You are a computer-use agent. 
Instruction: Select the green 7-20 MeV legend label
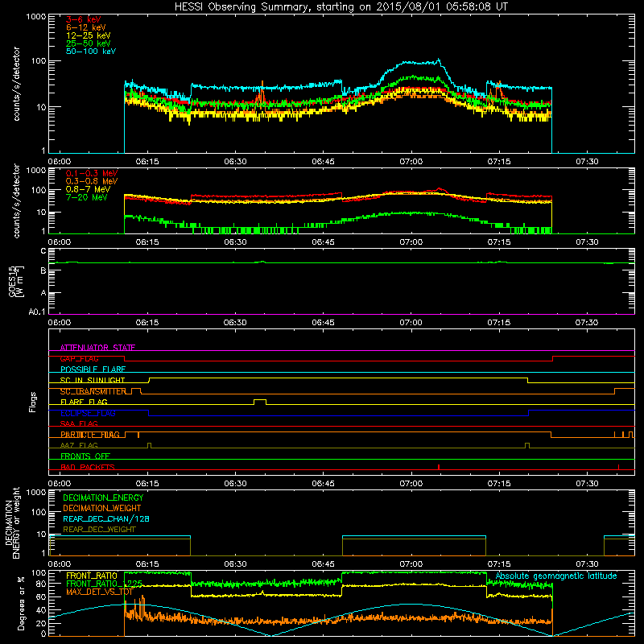click(87, 197)
